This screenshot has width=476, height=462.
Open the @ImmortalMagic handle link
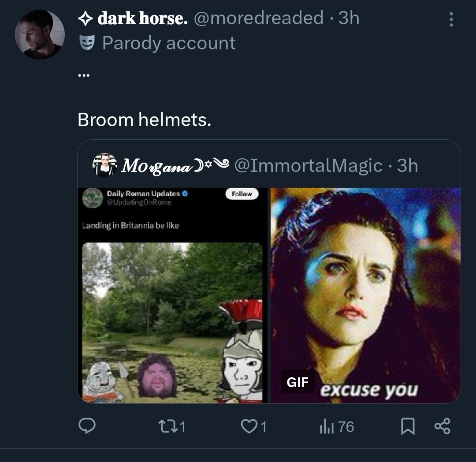[309, 165]
